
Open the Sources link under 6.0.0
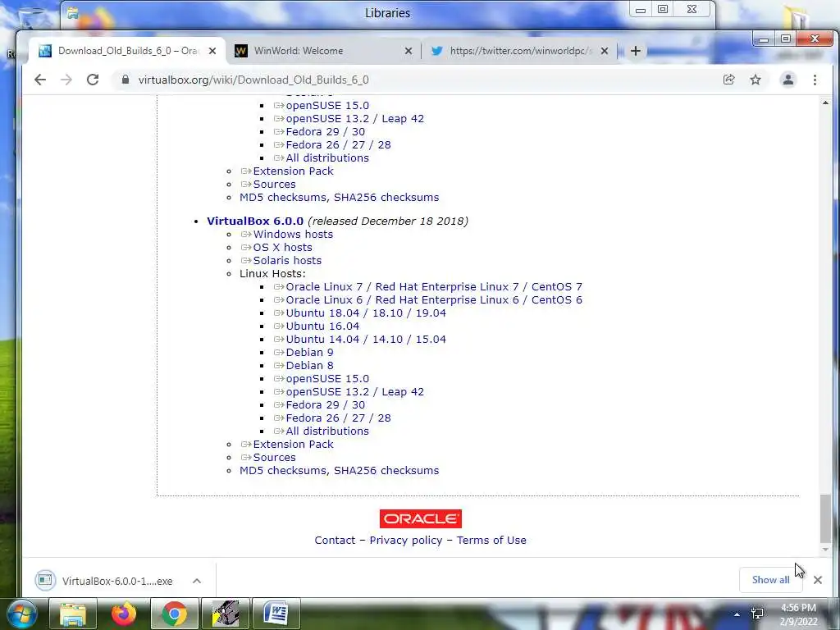(x=274, y=458)
